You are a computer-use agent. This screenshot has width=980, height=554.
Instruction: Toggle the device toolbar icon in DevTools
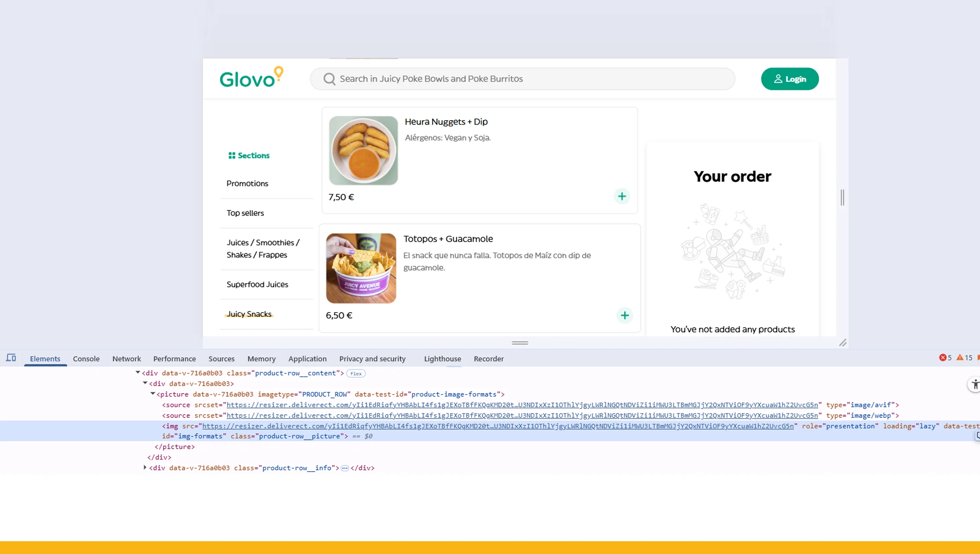(11, 358)
